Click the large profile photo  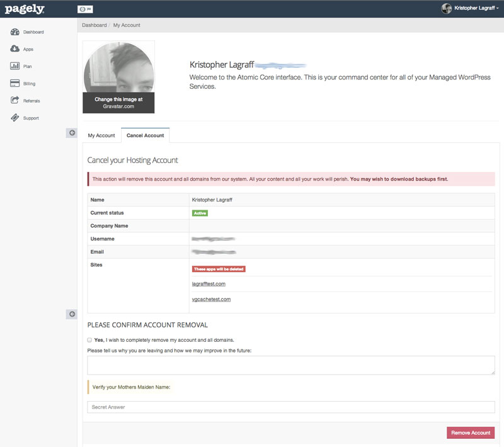click(118, 67)
